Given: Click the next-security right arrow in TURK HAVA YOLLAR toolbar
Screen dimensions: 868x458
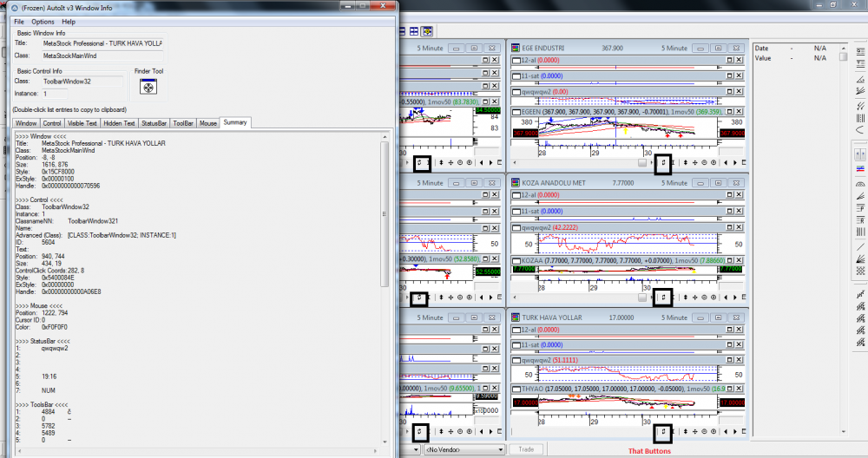Looking at the screenshot, I should [735, 431].
